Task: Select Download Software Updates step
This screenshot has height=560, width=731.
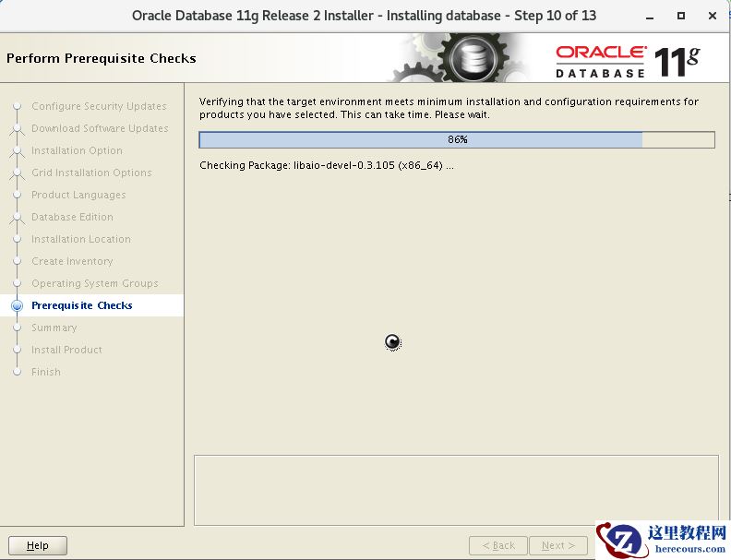Action: (x=100, y=128)
